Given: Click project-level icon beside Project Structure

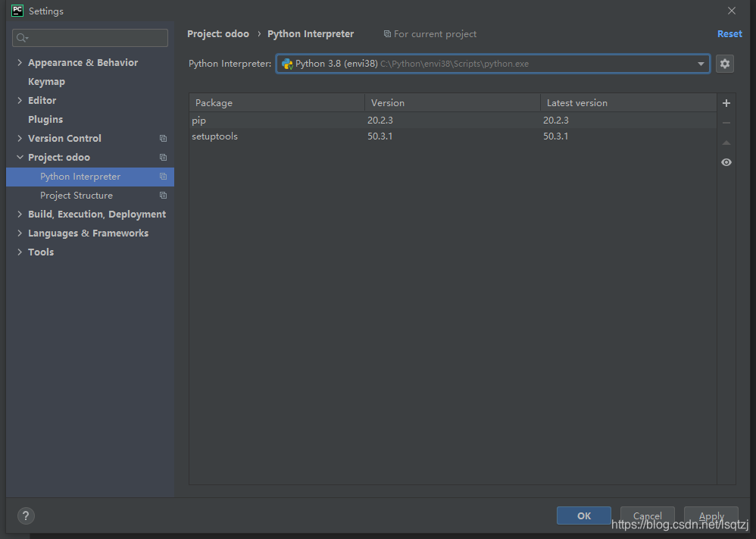Looking at the screenshot, I should coord(163,196).
